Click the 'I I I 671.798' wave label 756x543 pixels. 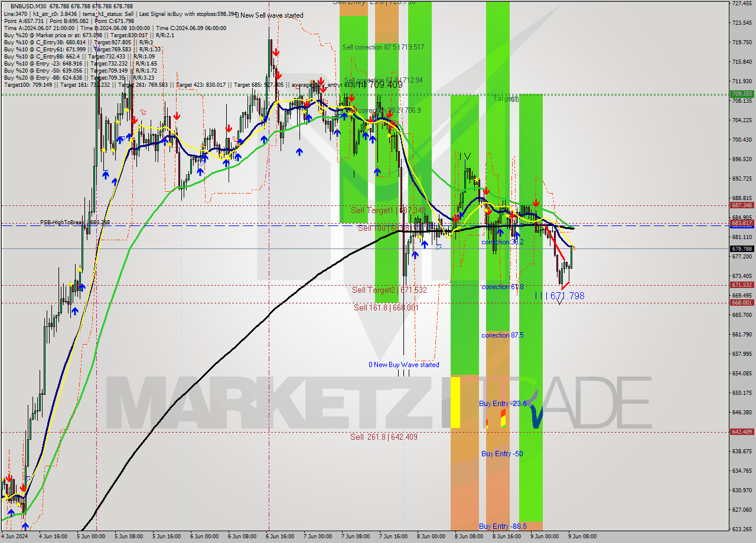[x=560, y=296]
